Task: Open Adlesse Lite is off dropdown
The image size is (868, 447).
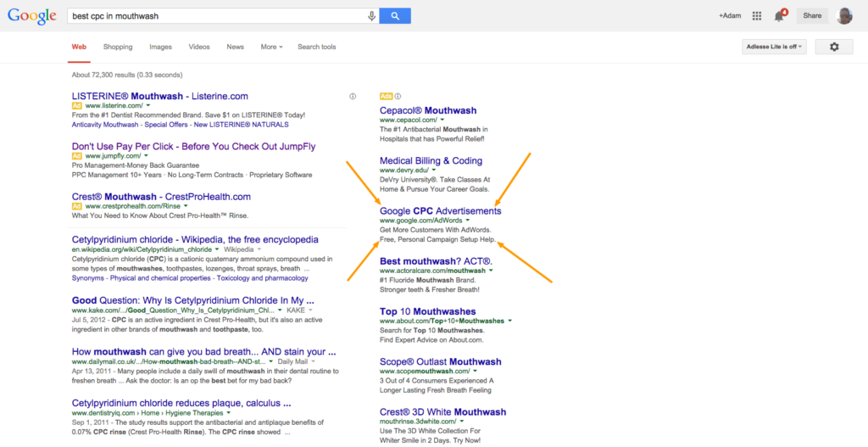Action: coord(775,47)
